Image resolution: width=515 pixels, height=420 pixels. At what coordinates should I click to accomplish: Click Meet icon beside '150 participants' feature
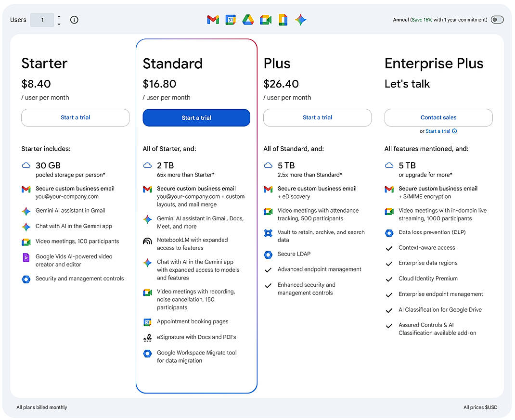click(147, 292)
